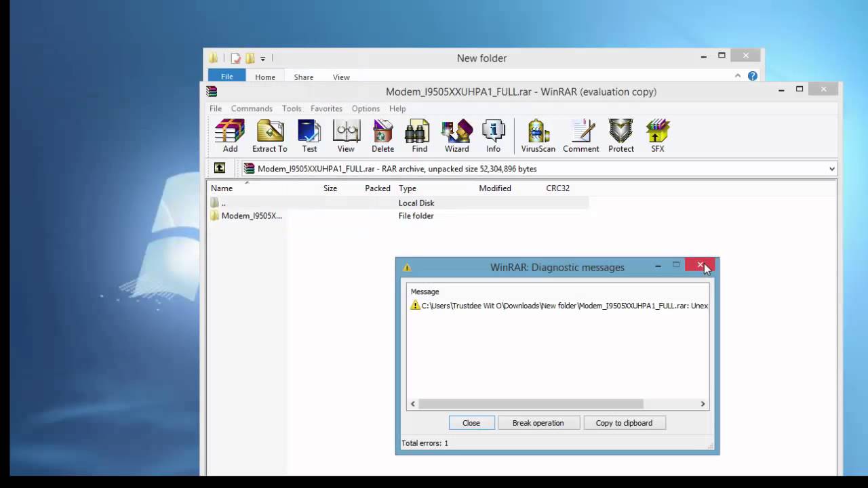
Task: Click the warning icon beside the diagnostic message
Action: 415,306
